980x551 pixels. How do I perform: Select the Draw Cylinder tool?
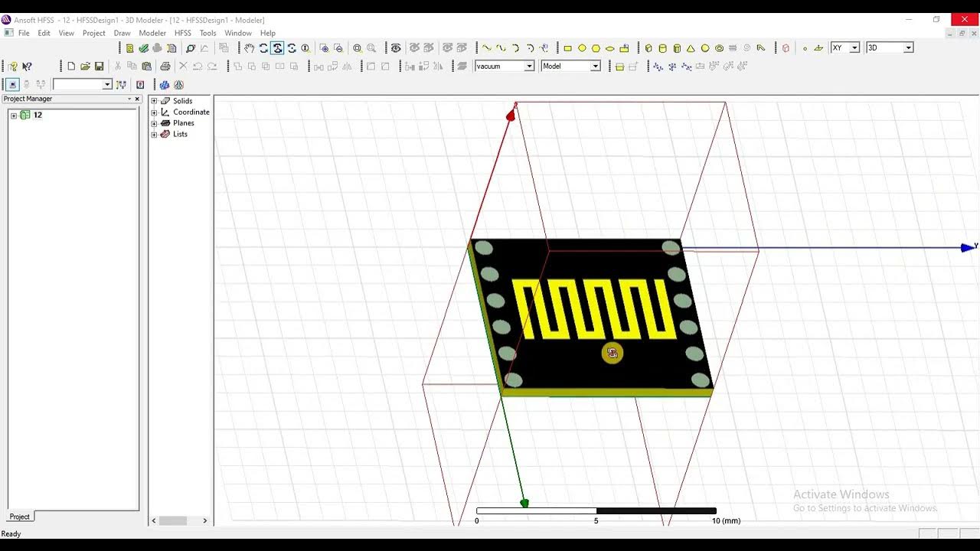click(x=662, y=48)
